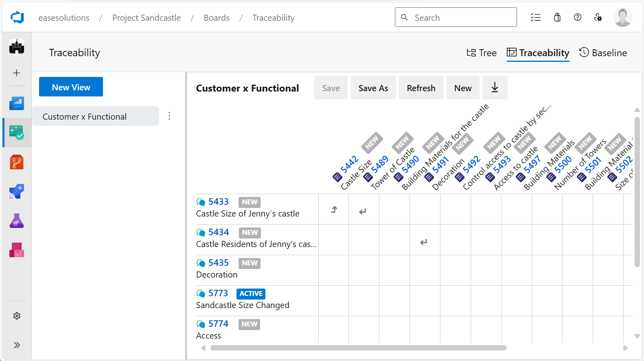Click the vertical scrollbar thumb
This screenshot has width=644, height=361.
[x=637, y=192]
